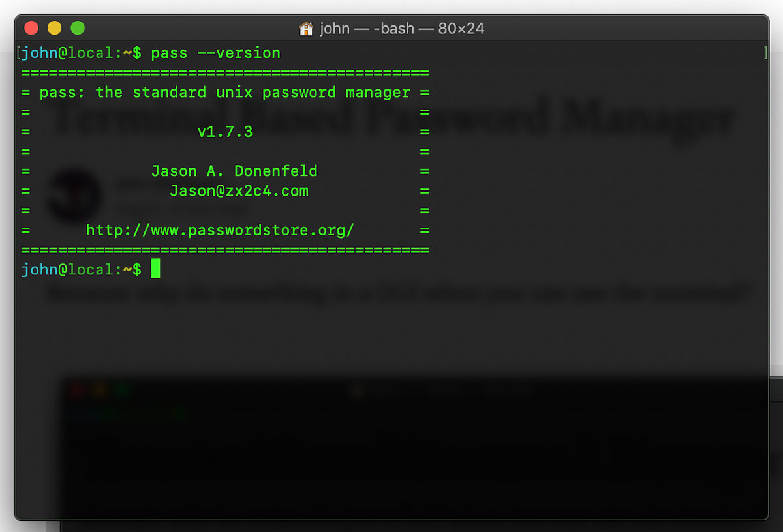This screenshot has width=783, height=532.
Task: Click the Jason@zx2c4.com email address
Action: 239,190
